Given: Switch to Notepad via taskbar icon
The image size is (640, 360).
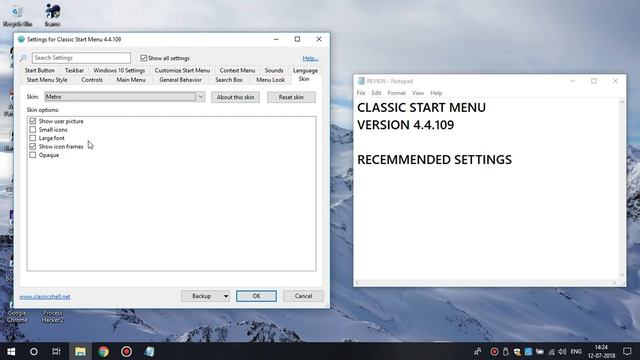Looking at the screenshot, I should [149, 351].
